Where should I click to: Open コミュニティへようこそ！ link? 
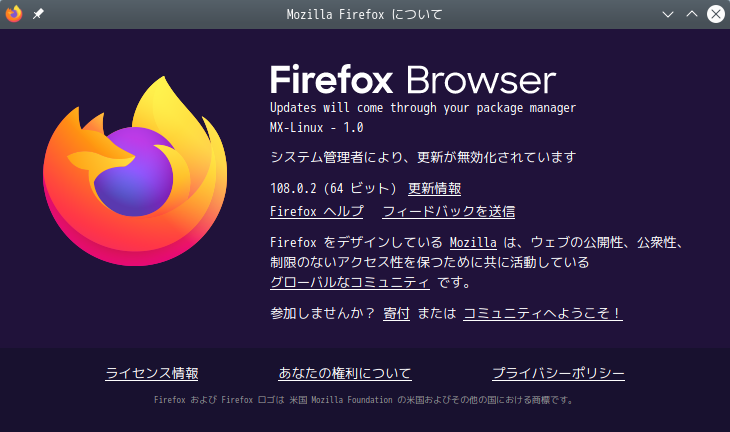coord(543,313)
